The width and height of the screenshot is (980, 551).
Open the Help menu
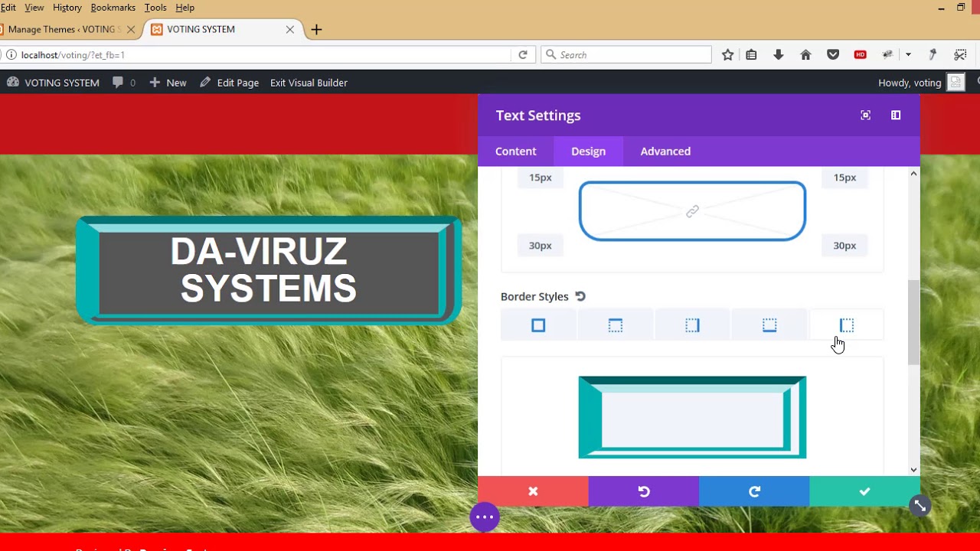(x=185, y=8)
